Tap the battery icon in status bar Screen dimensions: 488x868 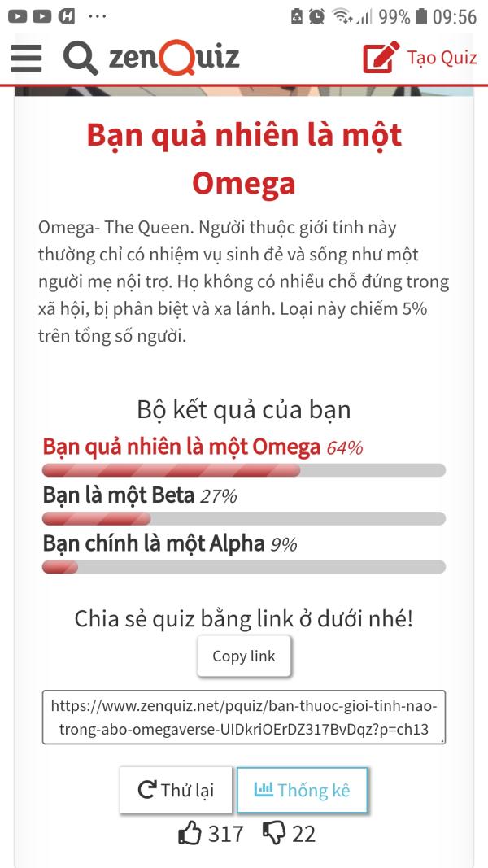pyautogui.click(x=421, y=16)
